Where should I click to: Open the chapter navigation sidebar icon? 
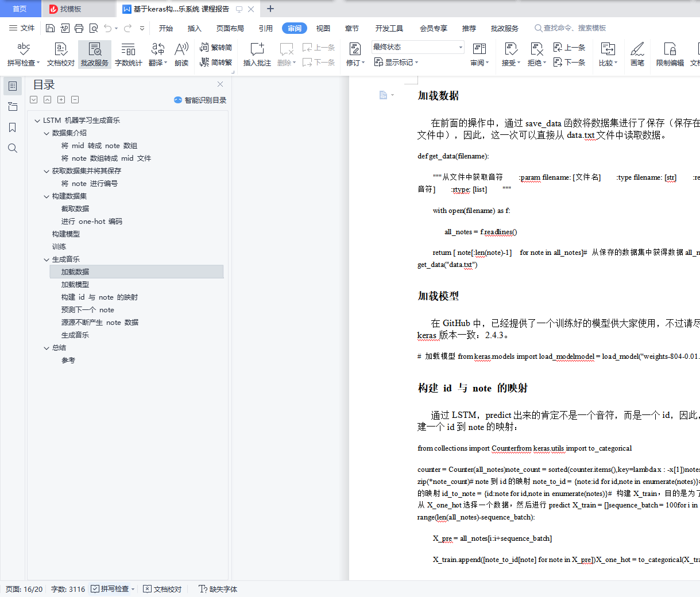tap(13, 107)
